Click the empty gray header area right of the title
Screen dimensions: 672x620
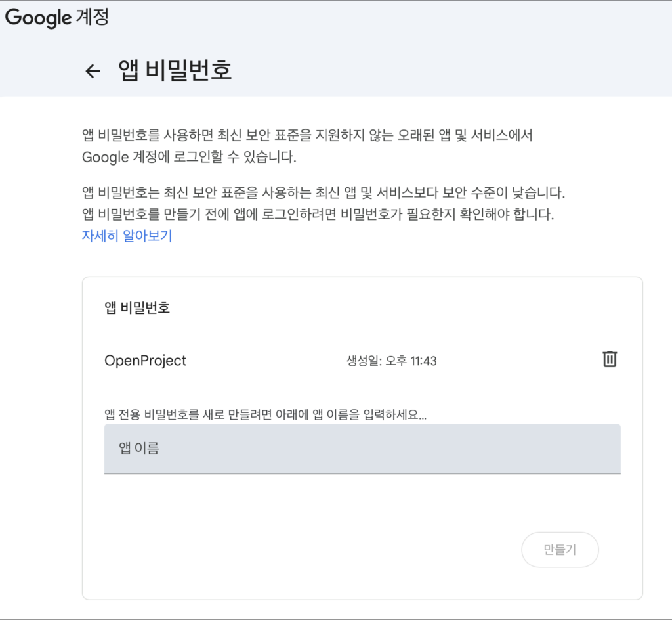(459, 70)
